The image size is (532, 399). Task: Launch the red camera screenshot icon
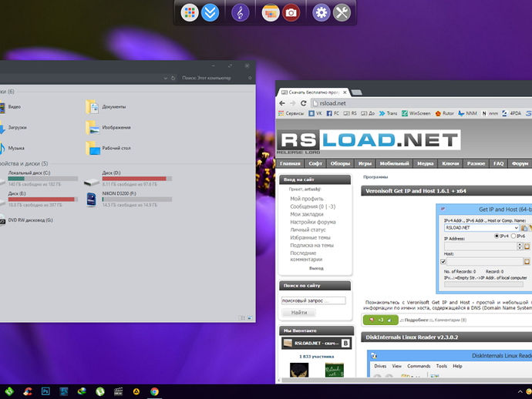[x=291, y=13]
